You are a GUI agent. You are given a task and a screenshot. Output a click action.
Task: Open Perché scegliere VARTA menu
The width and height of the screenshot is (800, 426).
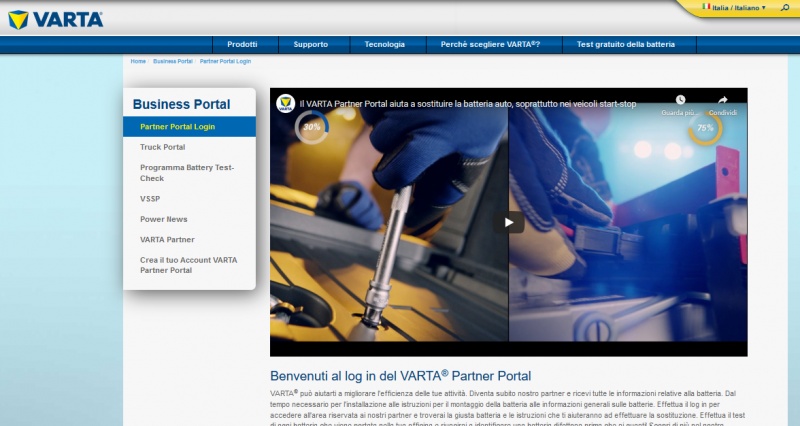tap(490, 44)
